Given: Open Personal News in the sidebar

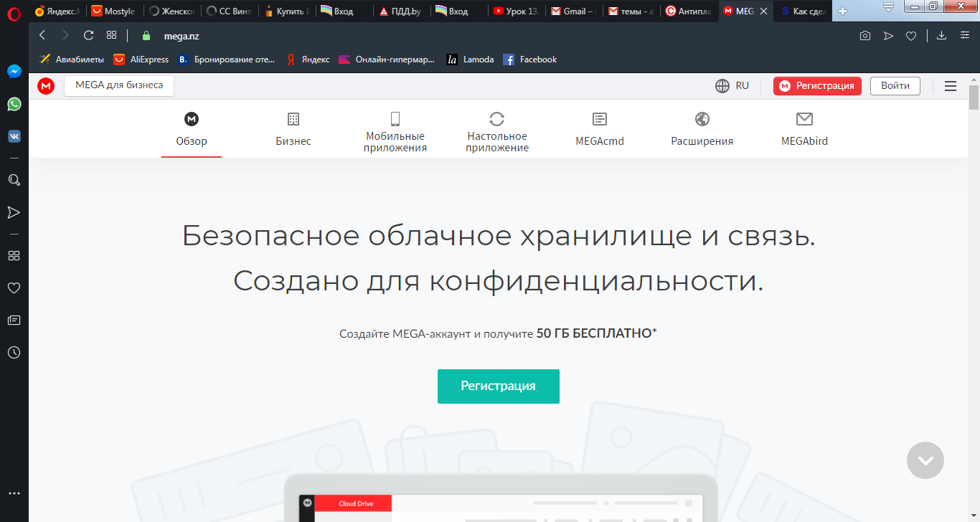Looking at the screenshot, I should tap(14, 320).
